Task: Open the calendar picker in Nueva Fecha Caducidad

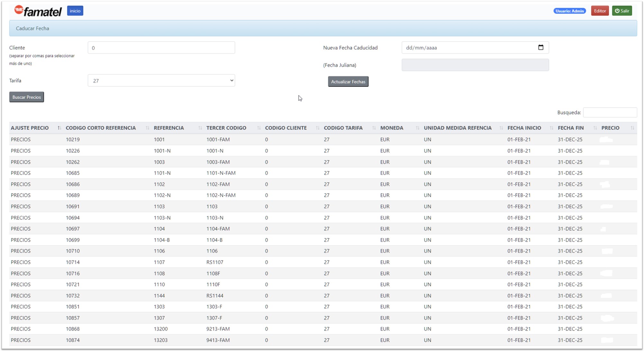Action: point(540,48)
